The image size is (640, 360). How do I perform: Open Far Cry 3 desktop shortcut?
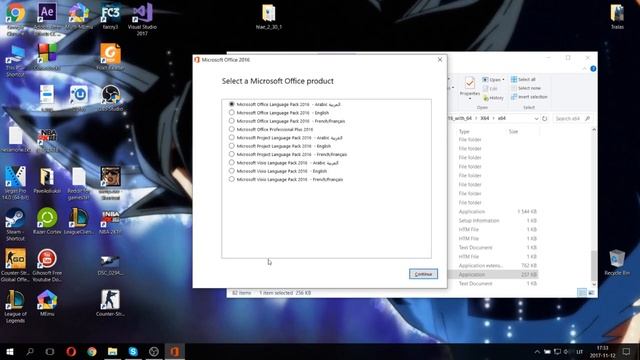(110, 16)
